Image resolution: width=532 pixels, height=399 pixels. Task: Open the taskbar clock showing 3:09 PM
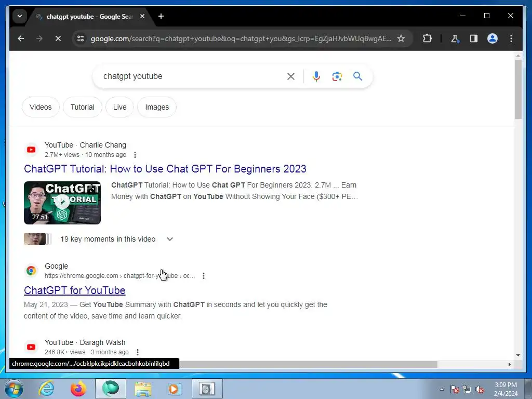tap(506, 389)
